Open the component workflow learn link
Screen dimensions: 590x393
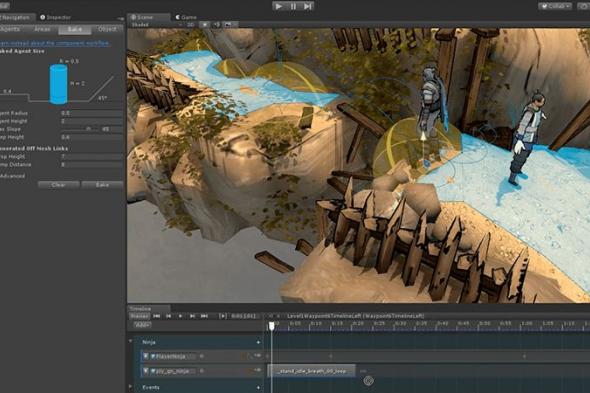tap(55, 43)
